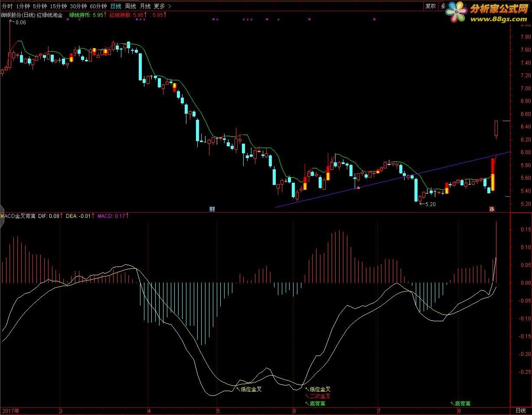
Task: Click the 0.15 MACD axis label
Action: [525, 229]
